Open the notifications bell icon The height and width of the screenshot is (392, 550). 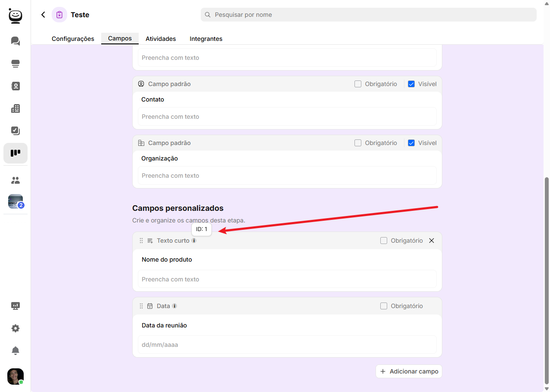[16, 351]
